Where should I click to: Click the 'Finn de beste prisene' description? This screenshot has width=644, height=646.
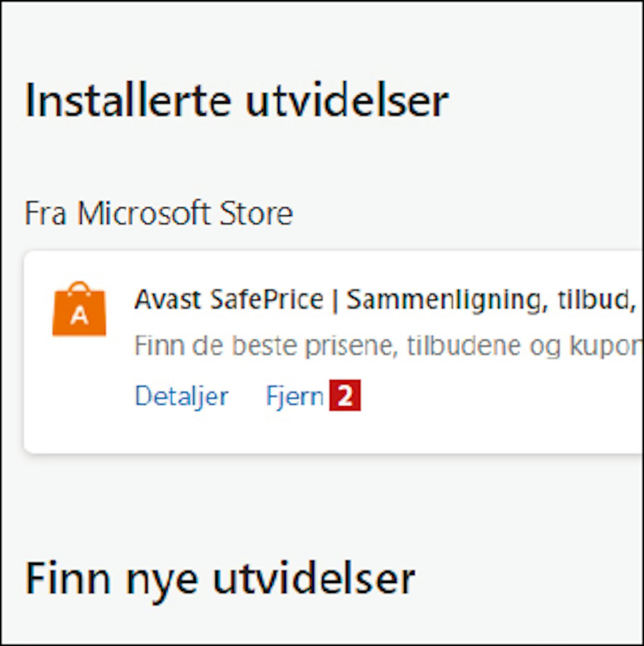click(389, 346)
